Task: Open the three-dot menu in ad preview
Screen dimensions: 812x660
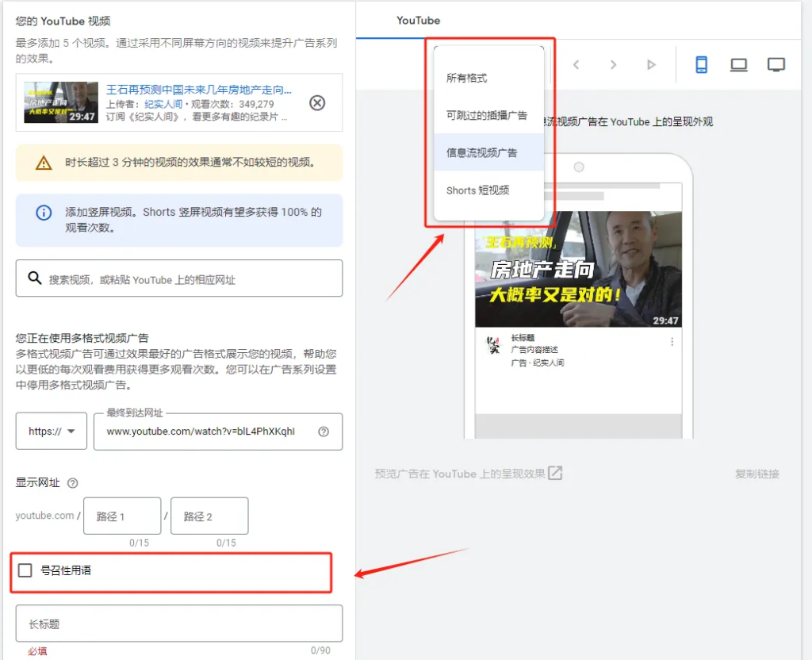Action: pyautogui.click(x=672, y=342)
